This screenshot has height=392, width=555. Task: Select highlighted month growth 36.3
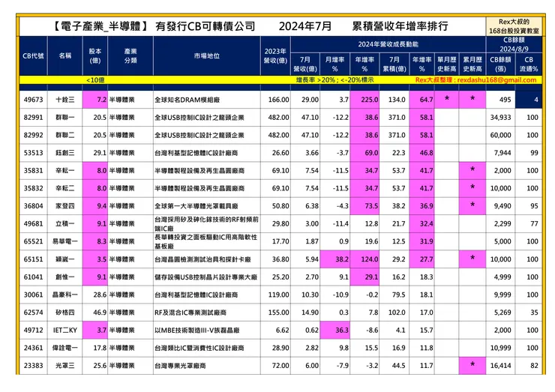(334, 330)
